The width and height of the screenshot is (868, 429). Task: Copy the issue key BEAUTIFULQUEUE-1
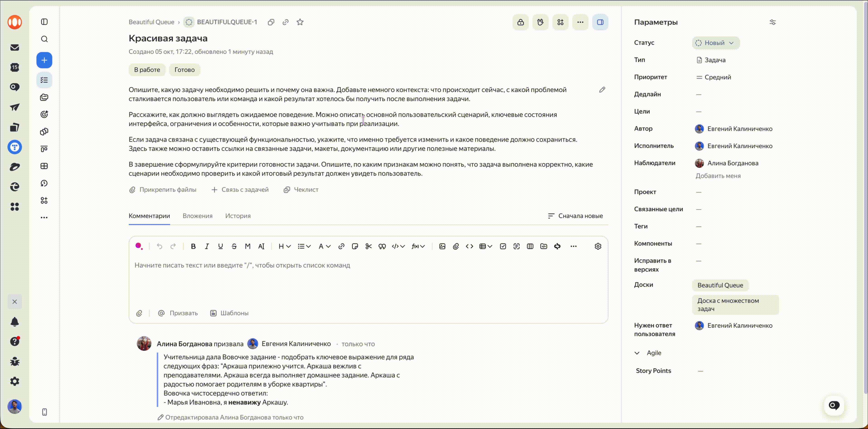tap(271, 22)
